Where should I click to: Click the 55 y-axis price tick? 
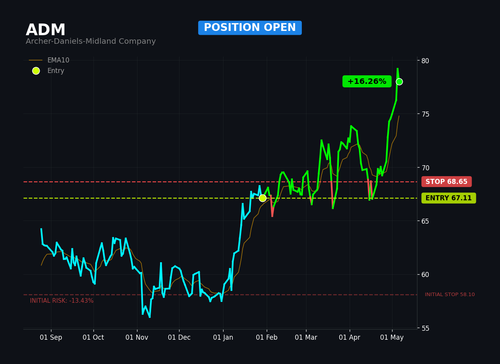click(425, 328)
